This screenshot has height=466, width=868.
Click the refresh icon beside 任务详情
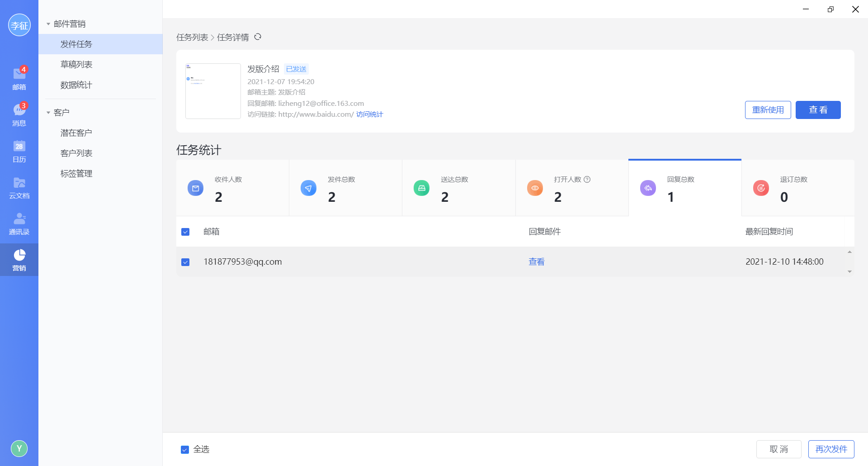258,37
